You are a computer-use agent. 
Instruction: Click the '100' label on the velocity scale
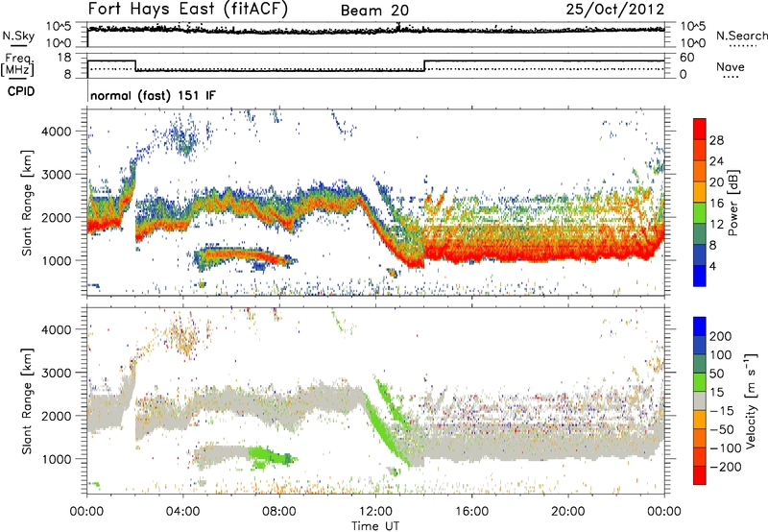pos(721,354)
